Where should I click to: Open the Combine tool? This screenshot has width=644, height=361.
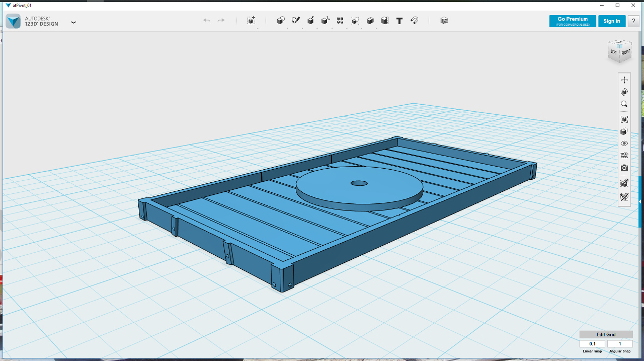pyautogui.click(x=370, y=21)
